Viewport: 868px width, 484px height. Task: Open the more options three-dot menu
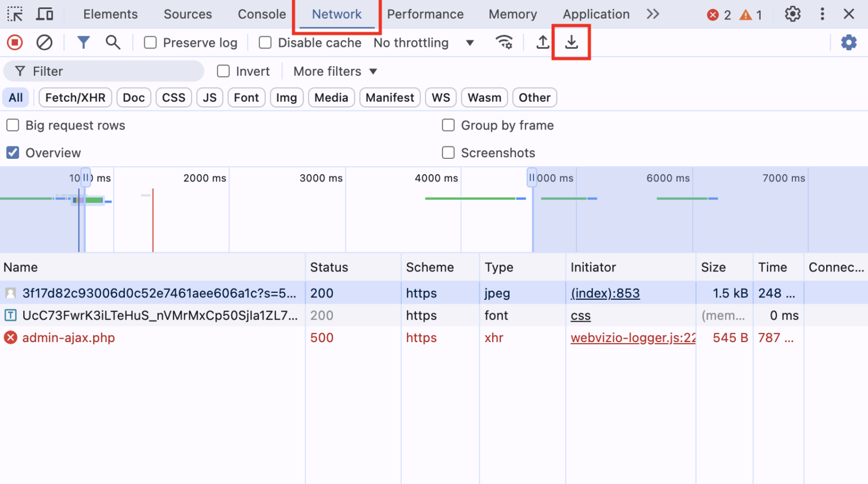(x=822, y=14)
